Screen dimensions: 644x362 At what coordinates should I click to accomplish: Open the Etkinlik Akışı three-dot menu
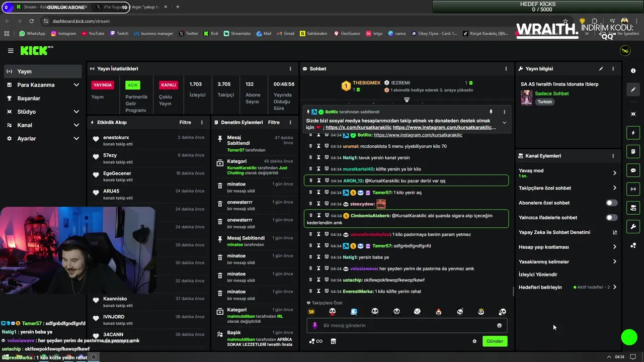(x=202, y=122)
